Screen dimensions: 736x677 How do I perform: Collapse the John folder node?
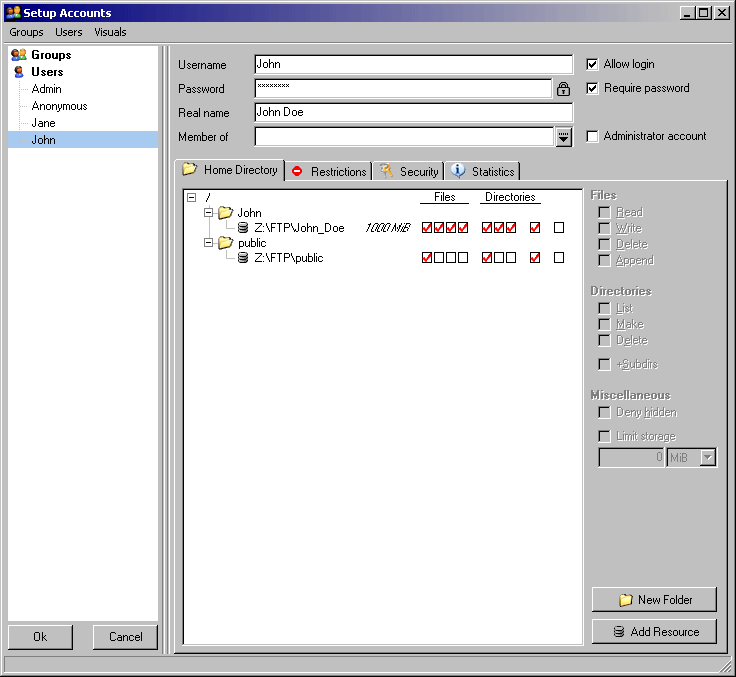(x=208, y=213)
